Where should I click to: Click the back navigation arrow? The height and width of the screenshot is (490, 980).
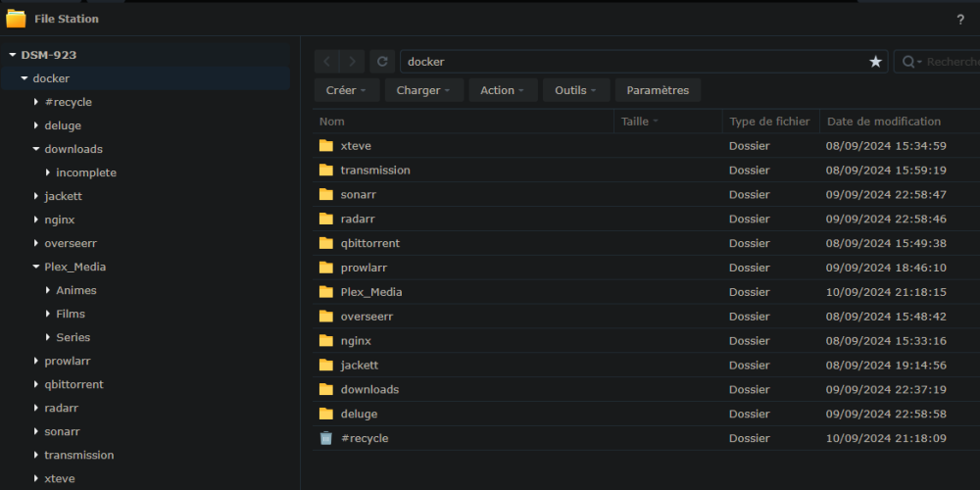coord(327,62)
